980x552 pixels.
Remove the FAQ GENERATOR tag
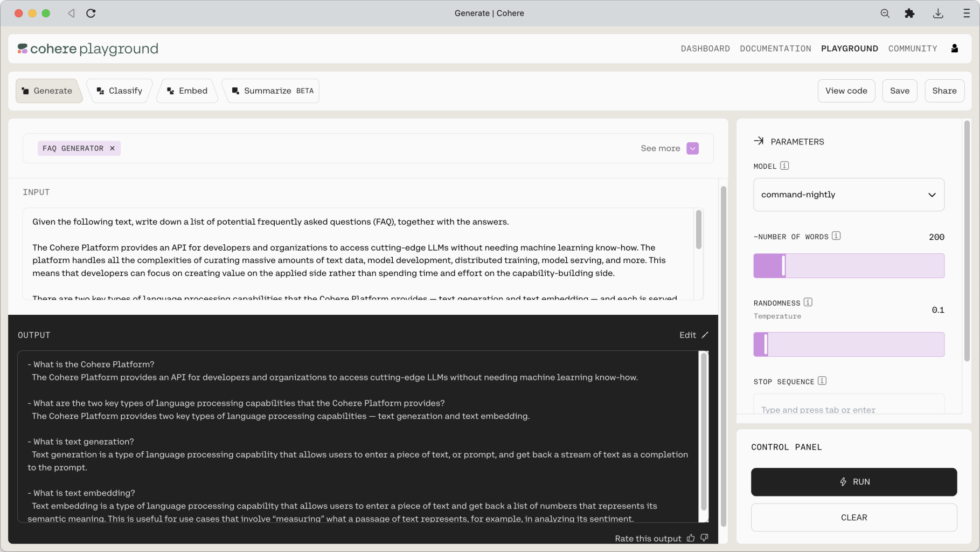[112, 148]
